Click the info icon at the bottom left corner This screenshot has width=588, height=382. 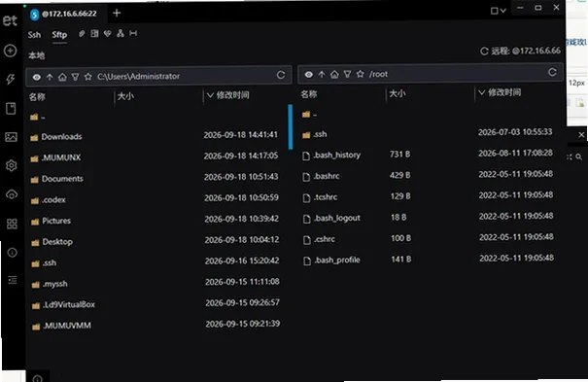click(37, 379)
